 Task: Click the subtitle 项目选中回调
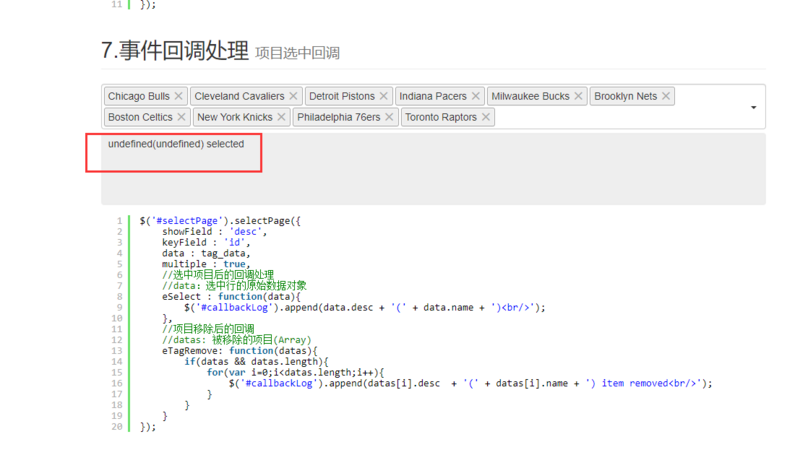tap(297, 53)
